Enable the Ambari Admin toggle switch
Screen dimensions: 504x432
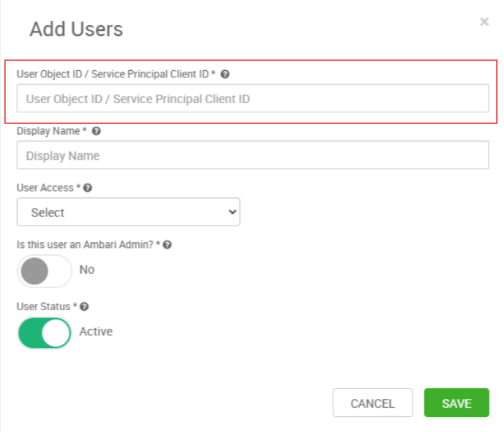point(44,270)
